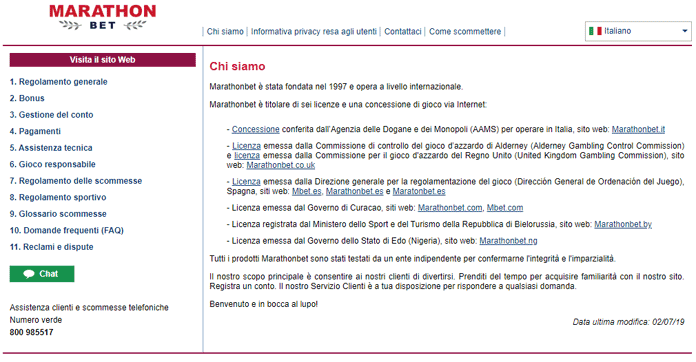Visit the Marathonbet.ng link
Viewport: 696px width, 362px height.
coord(508,240)
